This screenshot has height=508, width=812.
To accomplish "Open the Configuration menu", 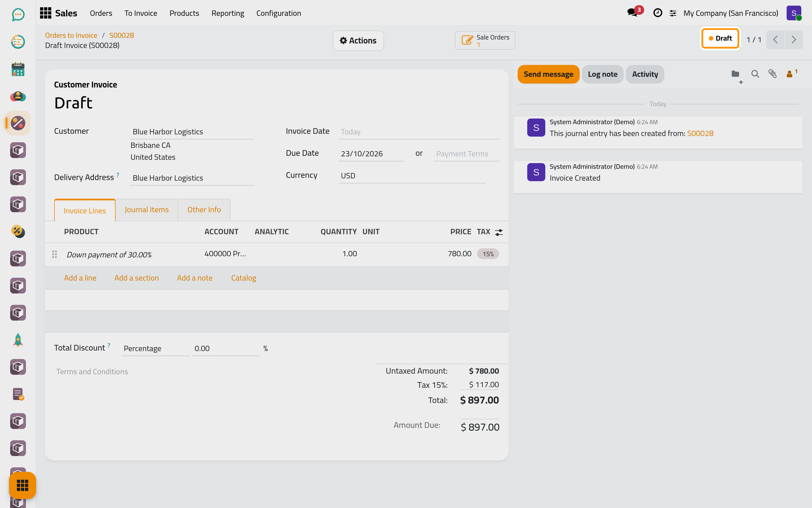I will [x=279, y=13].
